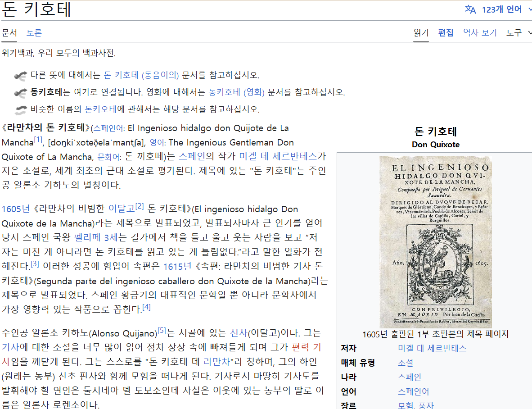Screen dimensions: 532x409
Task: Open the 영어 language link
Action: tap(157, 142)
